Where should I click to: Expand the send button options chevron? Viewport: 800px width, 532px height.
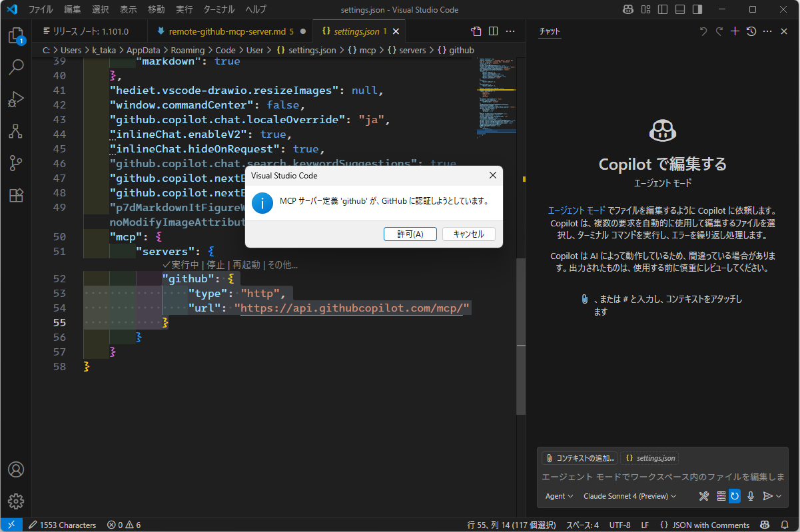click(779, 496)
